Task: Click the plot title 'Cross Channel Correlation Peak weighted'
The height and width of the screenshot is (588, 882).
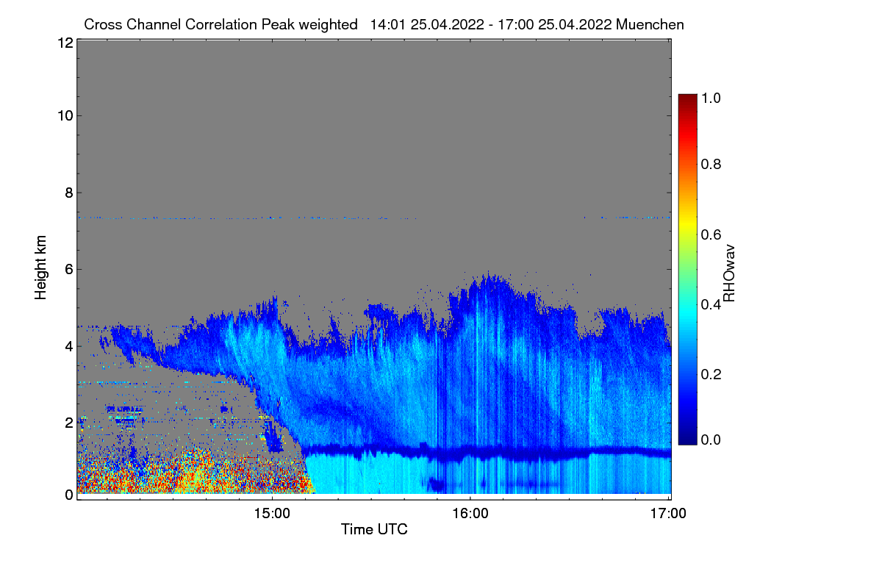Action: 220,24
